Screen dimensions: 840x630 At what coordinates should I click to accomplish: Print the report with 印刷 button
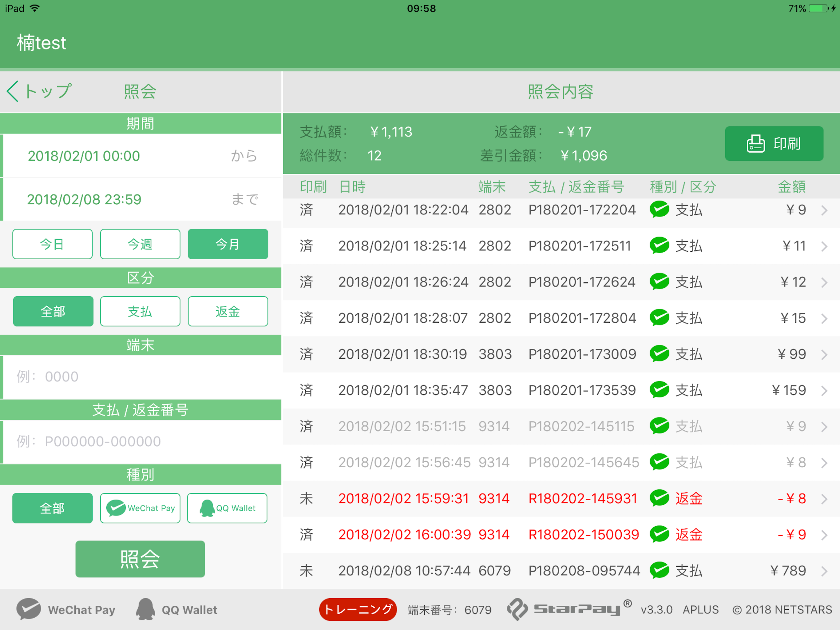click(774, 144)
